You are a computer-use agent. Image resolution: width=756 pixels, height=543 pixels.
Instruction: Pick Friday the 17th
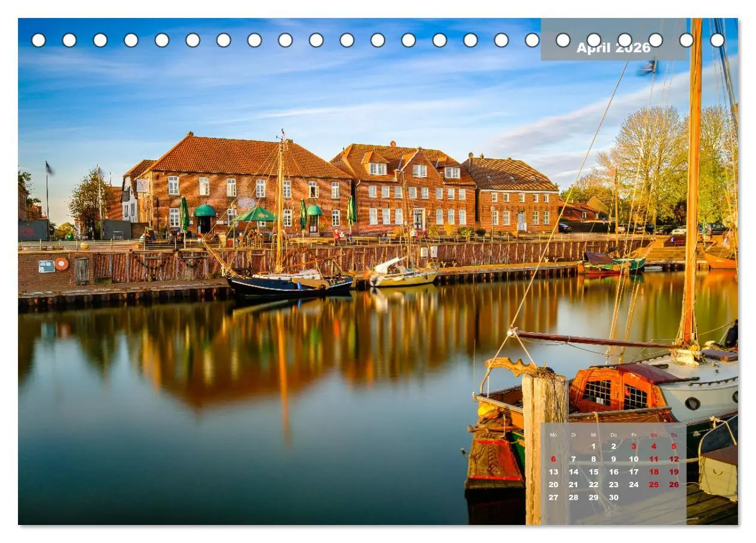pyautogui.click(x=634, y=472)
